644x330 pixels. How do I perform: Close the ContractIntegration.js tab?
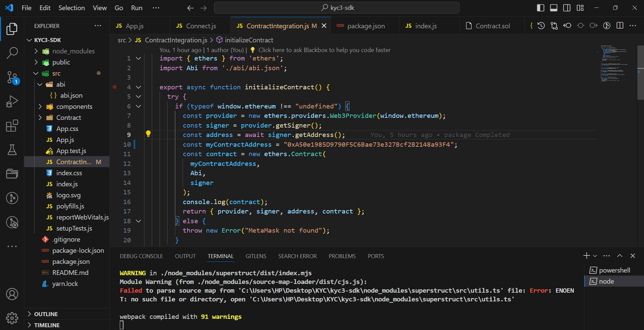324,26
